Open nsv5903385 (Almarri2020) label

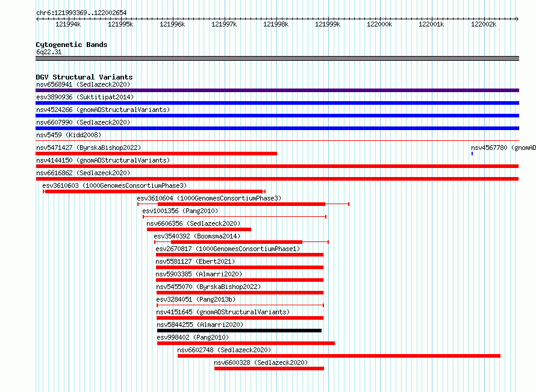[x=199, y=274]
